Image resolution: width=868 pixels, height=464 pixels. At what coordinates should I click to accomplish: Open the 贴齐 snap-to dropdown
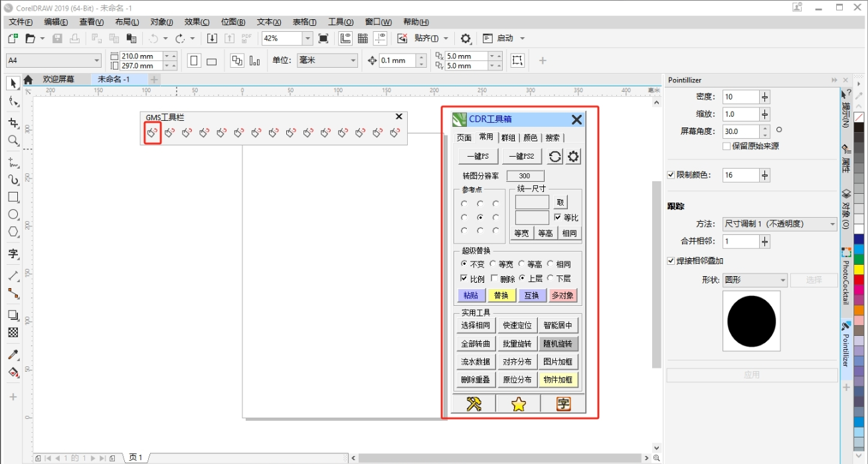446,39
